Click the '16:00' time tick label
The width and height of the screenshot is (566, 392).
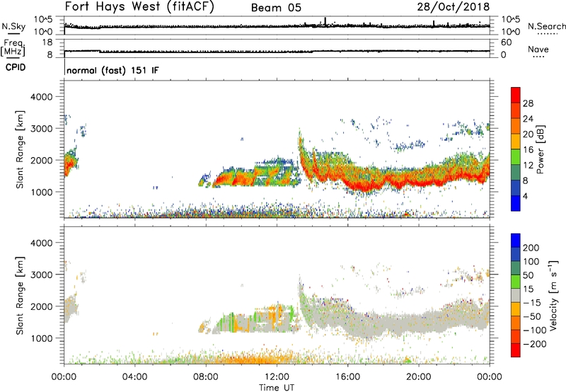347,377
